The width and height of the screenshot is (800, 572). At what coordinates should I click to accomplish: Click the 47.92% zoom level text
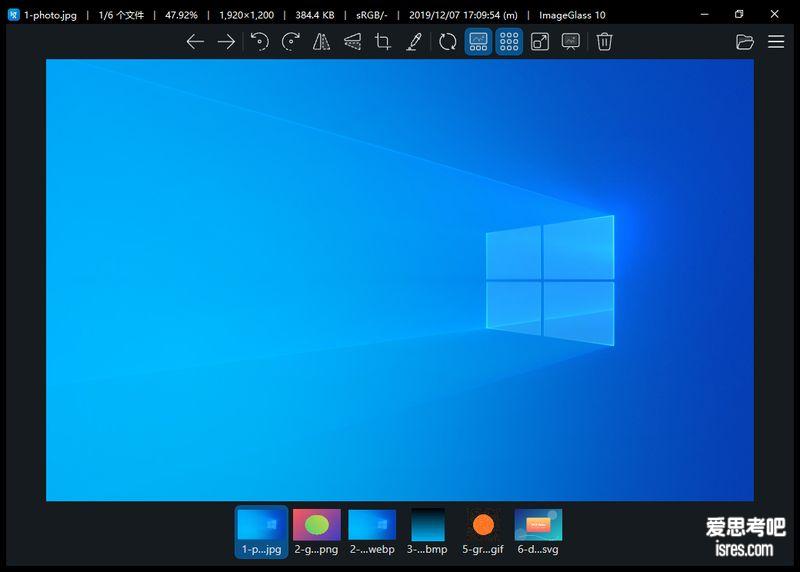181,15
